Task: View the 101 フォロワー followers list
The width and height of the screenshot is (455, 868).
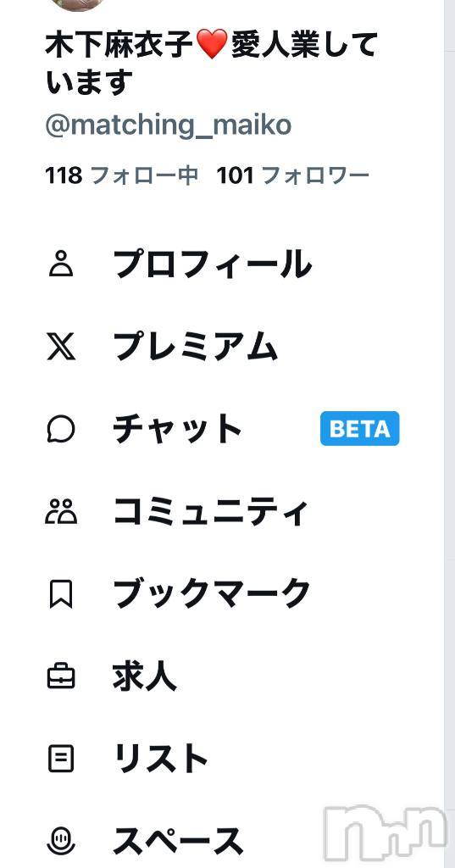Action: (293, 176)
